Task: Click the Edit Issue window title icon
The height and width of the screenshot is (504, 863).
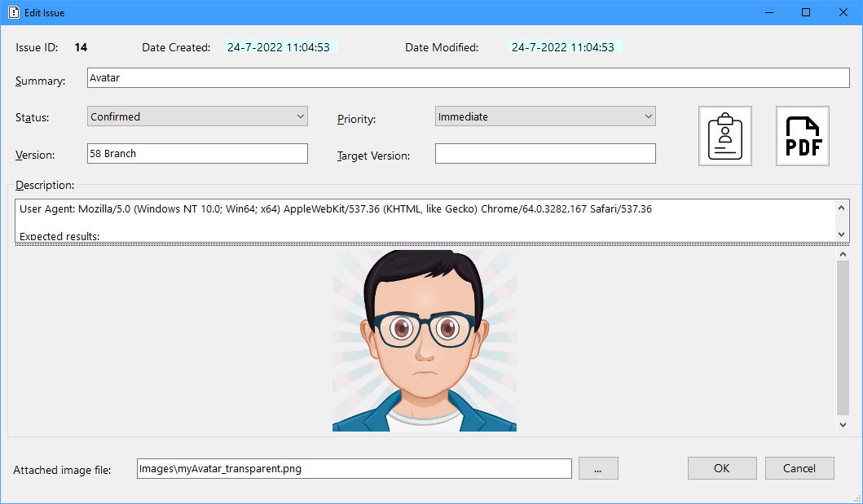Action: point(14,12)
